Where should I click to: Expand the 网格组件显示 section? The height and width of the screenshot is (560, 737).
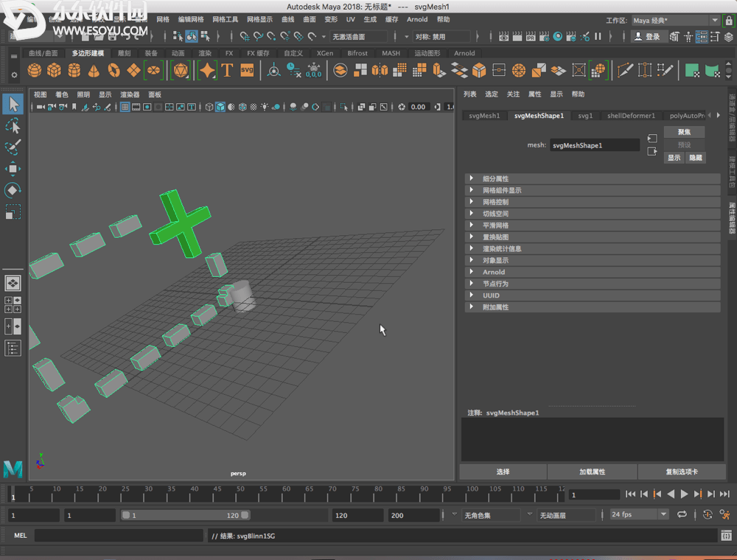(593, 190)
